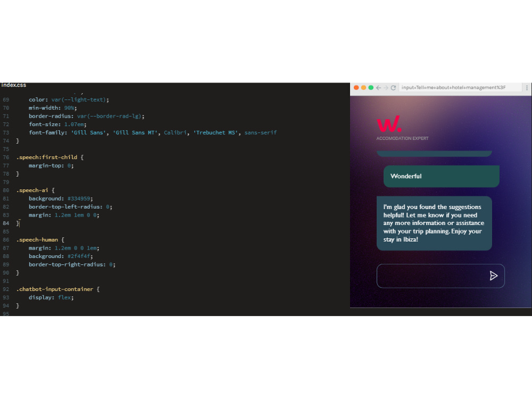Reload the chatbot page
This screenshot has height=399, width=532.
coord(394,87)
